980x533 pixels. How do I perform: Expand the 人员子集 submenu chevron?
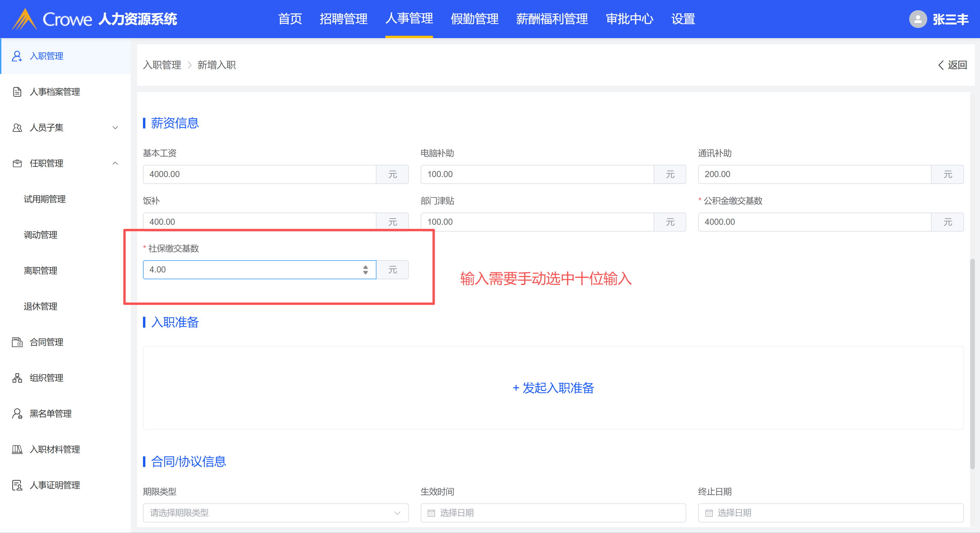115,127
